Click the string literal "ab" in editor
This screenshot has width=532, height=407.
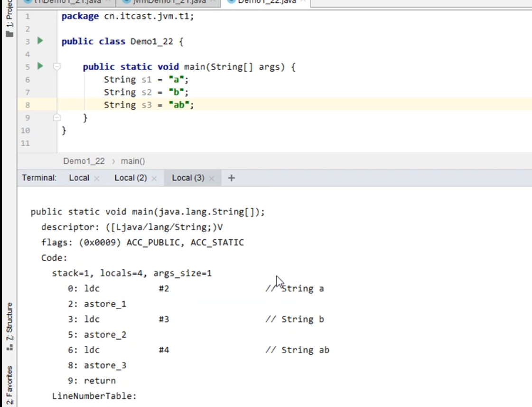(178, 104)
